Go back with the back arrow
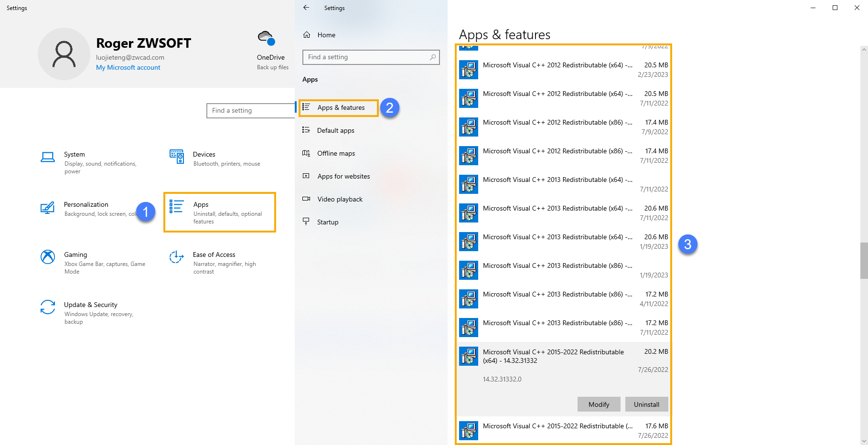 click(x=306, y=8)
